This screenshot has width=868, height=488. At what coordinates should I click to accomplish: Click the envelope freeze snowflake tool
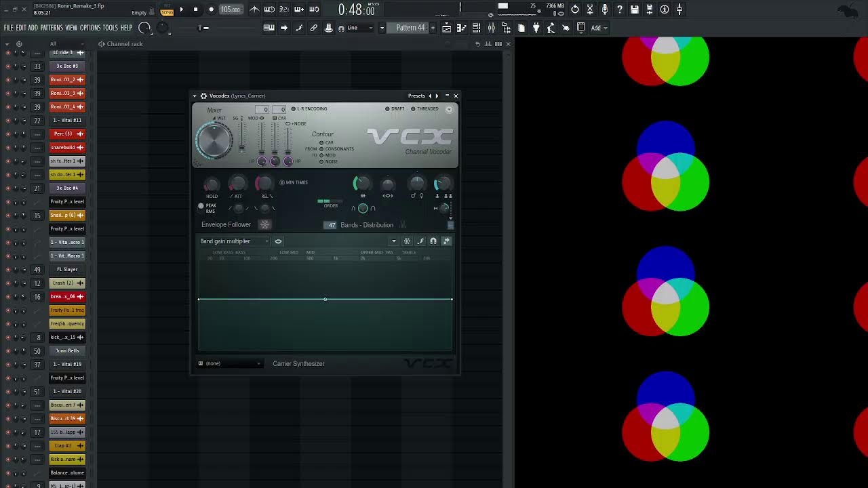[407, 241]
